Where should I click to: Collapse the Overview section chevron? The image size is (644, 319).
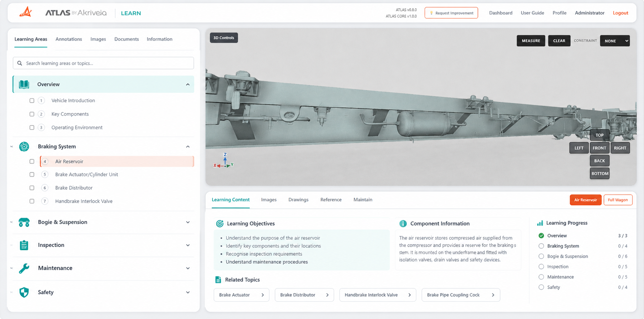[188, 85]
